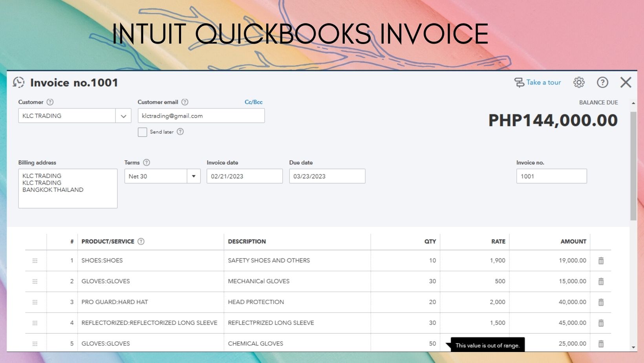Click the KLC TRADING customer field
The width and height of the screenshot is (644, 363).
pos(67,116)
